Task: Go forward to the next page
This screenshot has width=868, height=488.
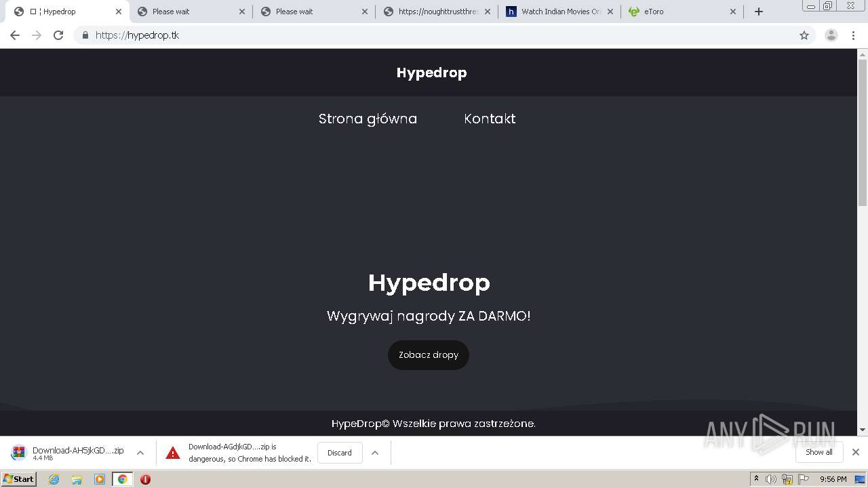Action: (37, 35)
